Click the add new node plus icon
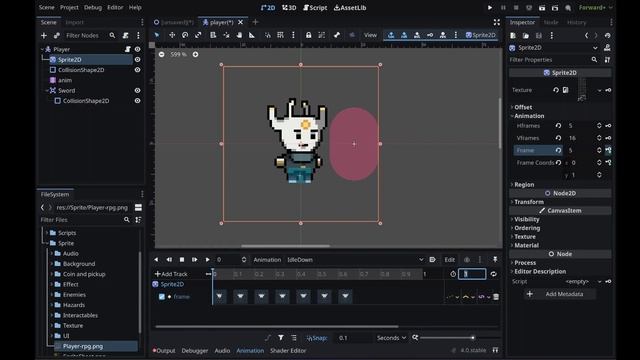Image resolution: width=640 pixels, height=360 pixels. (44, 36)
